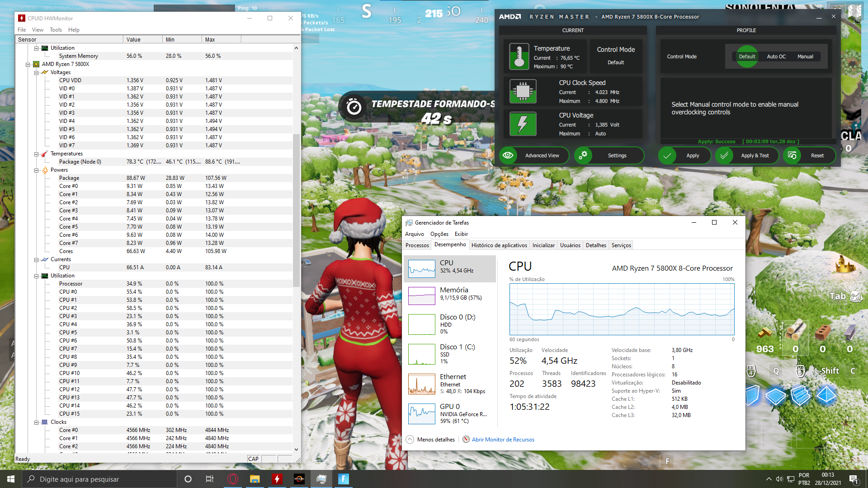Image resolution: width=868 pixels, height=488 pixels.
Task: Select the CPU graph thumbnail in Task Manager
Action: click(422, 269)
